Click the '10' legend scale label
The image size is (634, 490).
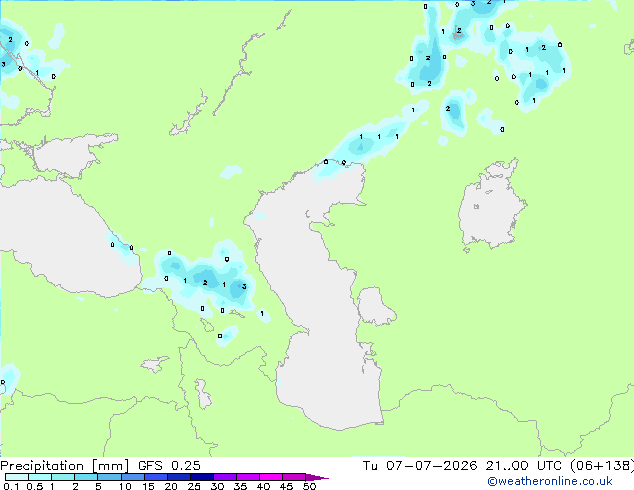[125, 486]
